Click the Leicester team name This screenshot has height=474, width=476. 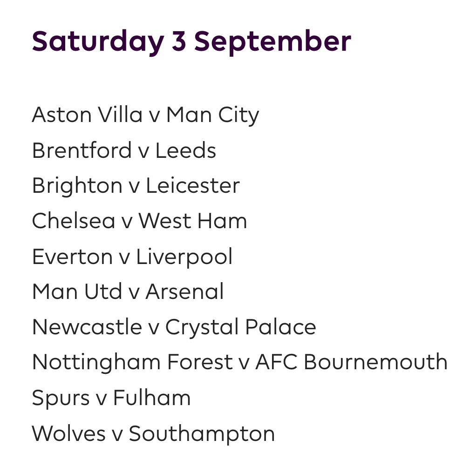(x=193, y=186)
